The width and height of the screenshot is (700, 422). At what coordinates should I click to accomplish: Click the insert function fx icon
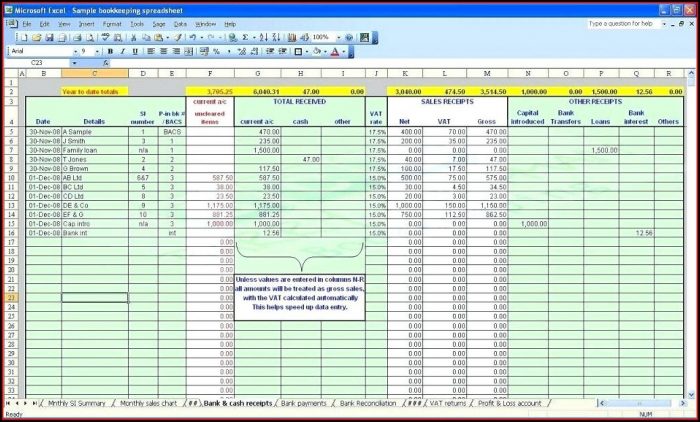click(105, 63)
